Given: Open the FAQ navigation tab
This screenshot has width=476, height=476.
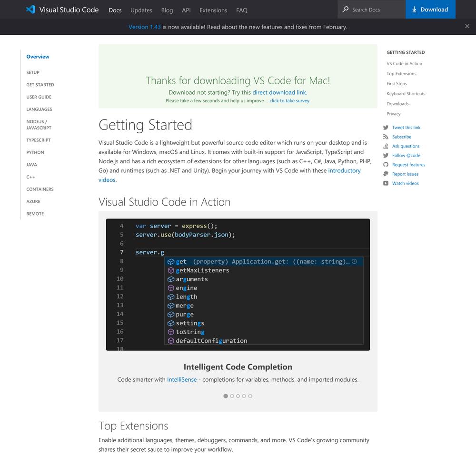Looking at the screenshot, I should 242,10.
